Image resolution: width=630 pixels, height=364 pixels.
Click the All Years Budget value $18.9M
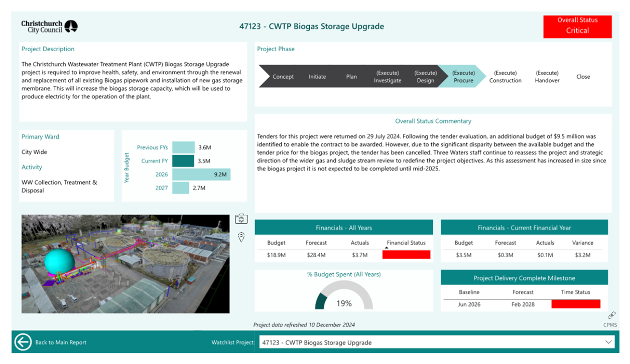pos(276,255)
